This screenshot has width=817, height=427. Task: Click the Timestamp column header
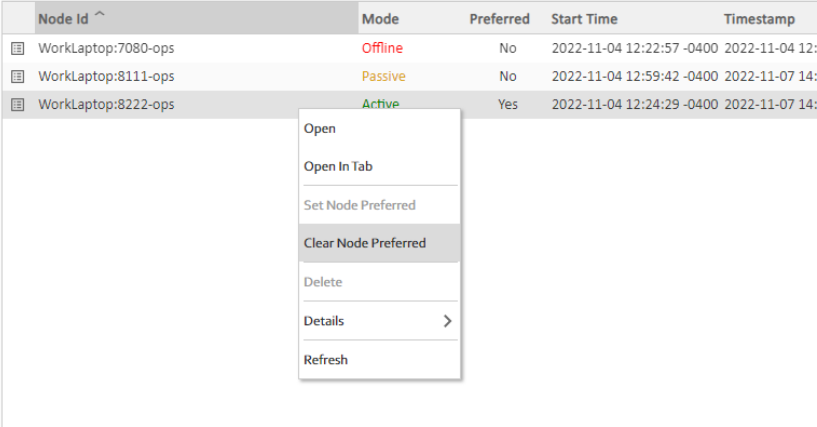click(759, 19)
